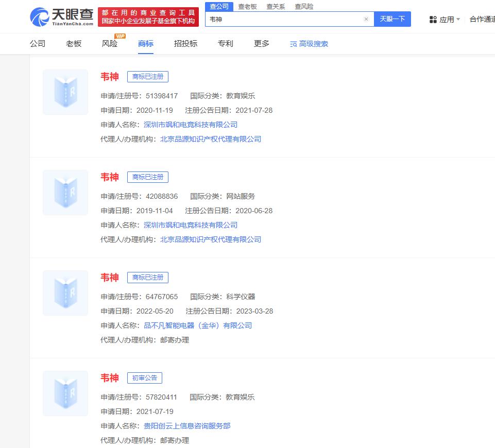
Task: Open 贵阳创云上信息咨询服务部 applicant link
Action: pos(187,426)
